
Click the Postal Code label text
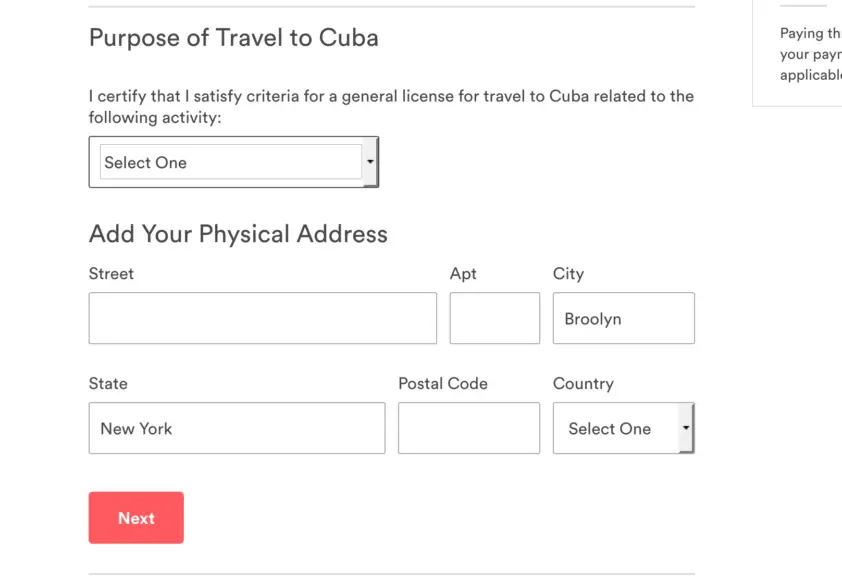pos(443,383)
